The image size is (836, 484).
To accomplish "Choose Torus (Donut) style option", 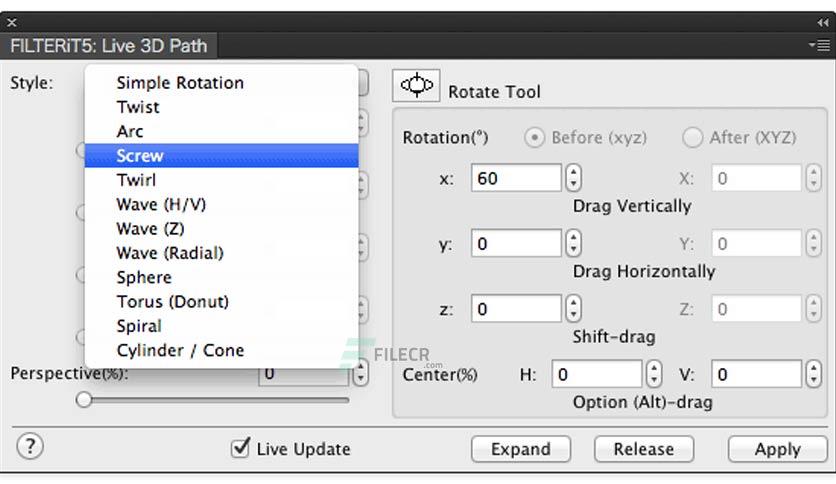I will point(221,302).
